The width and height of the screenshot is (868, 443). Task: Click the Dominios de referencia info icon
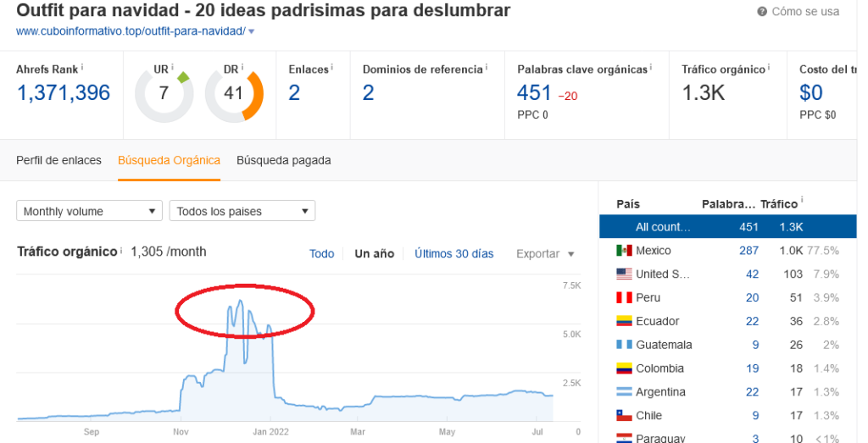pyautogui.click(x=487, y=67)
